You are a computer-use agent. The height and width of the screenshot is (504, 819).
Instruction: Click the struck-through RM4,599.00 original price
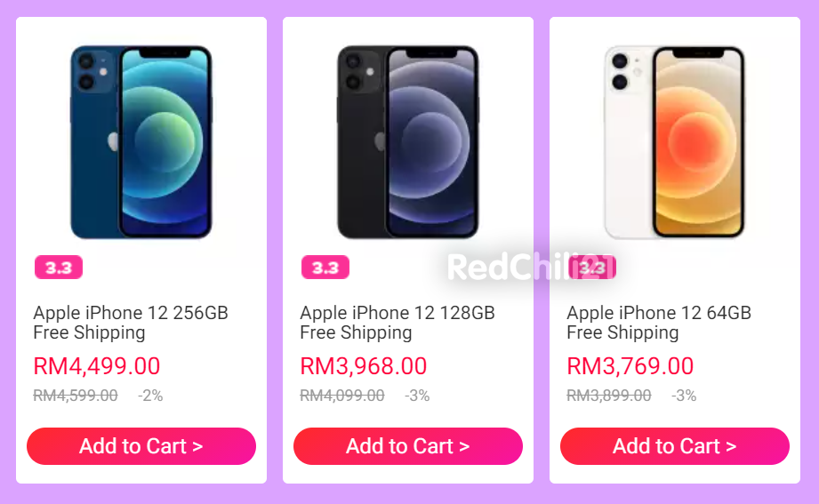pos(76,396)
